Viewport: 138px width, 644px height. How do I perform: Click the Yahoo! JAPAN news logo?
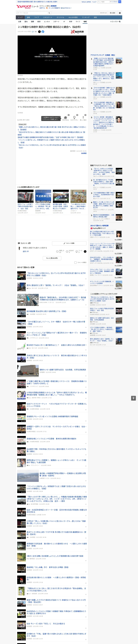27,7
